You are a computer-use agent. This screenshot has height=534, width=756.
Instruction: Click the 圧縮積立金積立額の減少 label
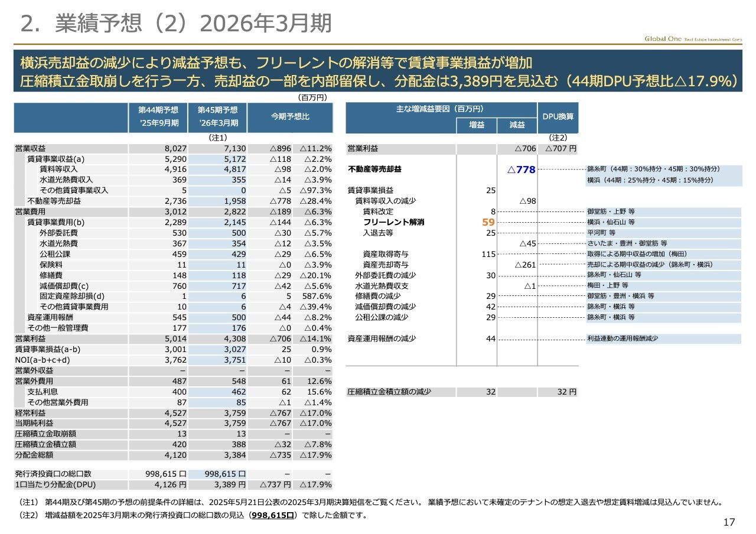pyautogui.click(x=390, y=392)
